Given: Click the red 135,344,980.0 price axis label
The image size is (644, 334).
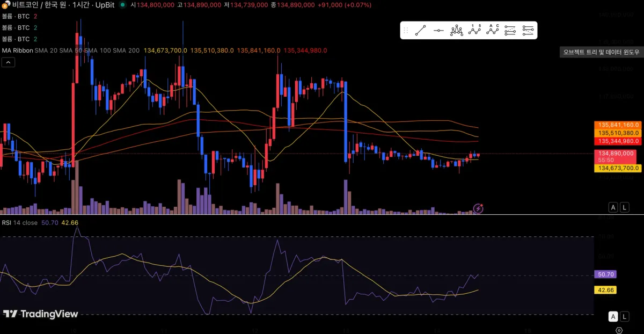Looking at the screenshot, I should point(618,141).
